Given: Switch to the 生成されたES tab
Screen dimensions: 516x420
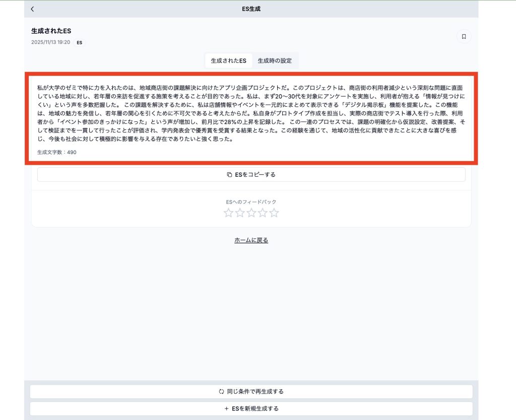Looking at the screenshot, I should [228, 61].
